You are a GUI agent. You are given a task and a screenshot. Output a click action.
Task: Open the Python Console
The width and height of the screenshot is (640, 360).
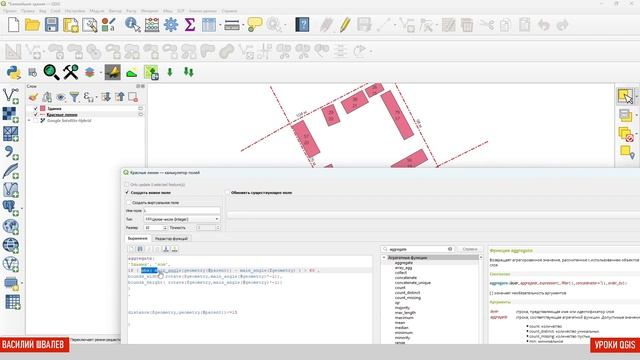tap(13, 73)
